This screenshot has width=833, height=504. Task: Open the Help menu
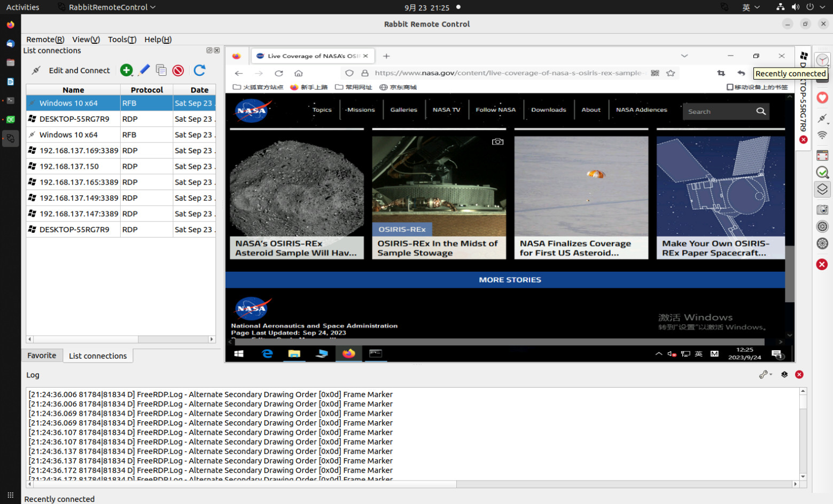point(158,40)
